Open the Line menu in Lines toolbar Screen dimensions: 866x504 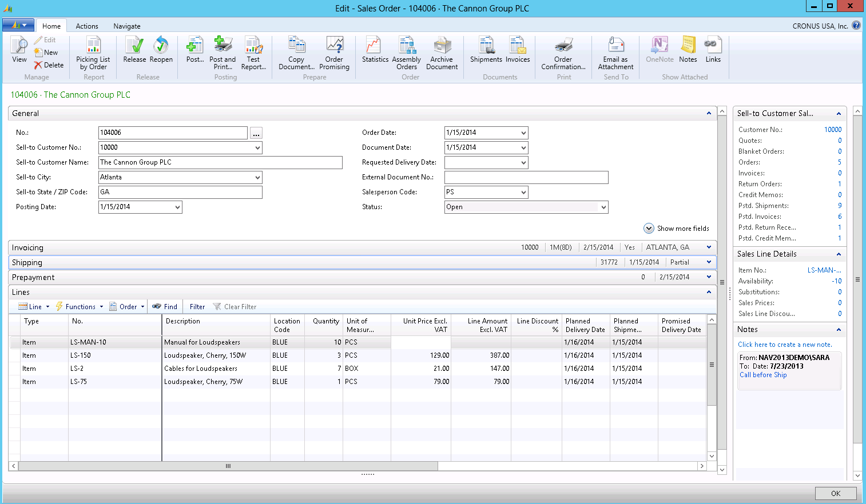[x=34, y=307]
